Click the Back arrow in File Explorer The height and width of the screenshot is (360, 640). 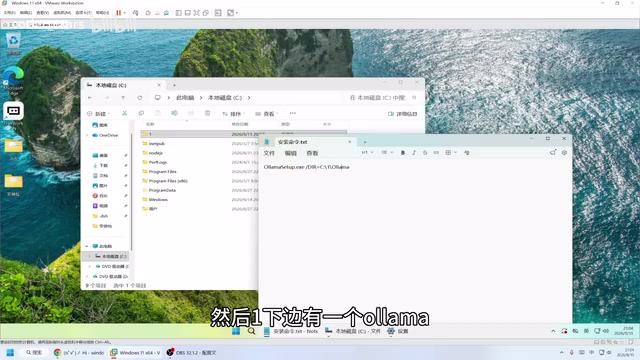click(90, 98)
